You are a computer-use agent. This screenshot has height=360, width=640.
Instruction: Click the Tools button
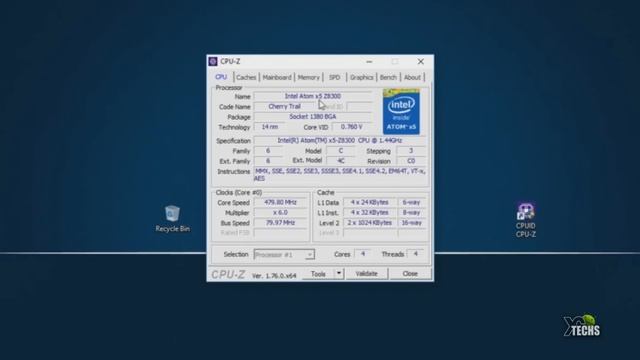[318, 274]
